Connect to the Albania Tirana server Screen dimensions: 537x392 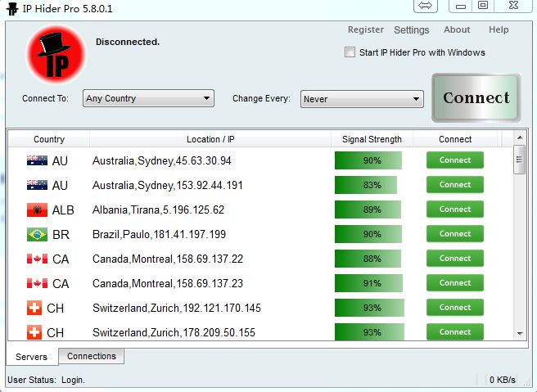coord(454,210)
